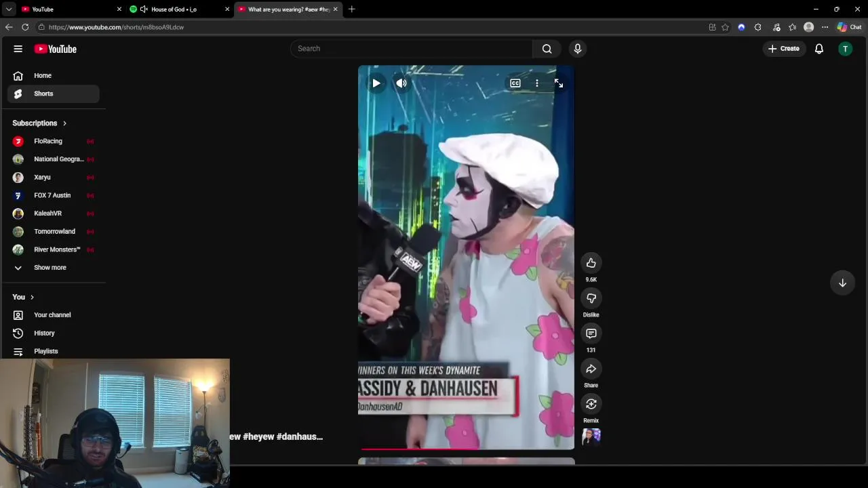Open the channel sound thumbnail below Remix

[591, 436]
